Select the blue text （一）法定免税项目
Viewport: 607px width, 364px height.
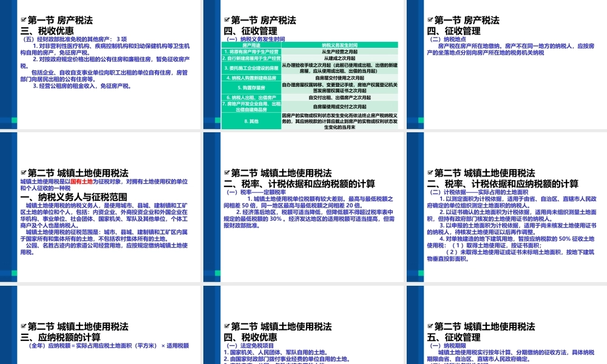(249, 345)
